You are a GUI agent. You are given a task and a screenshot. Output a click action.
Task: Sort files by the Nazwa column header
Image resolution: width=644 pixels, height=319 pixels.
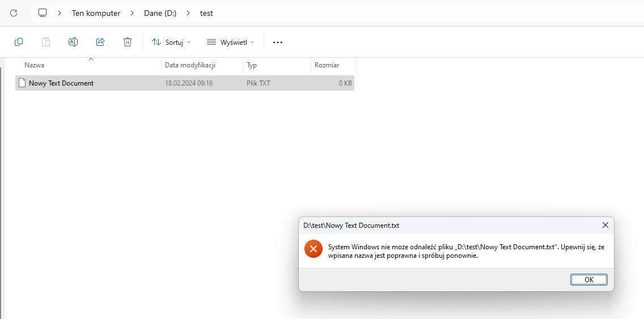[x=34, y=65]
